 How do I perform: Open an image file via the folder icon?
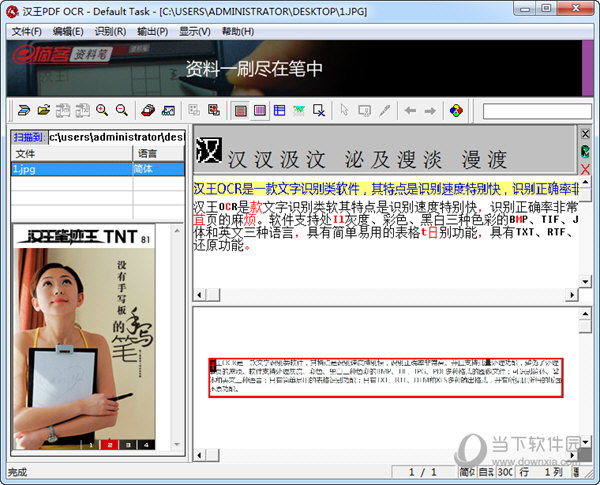click(x=44, y=111)
